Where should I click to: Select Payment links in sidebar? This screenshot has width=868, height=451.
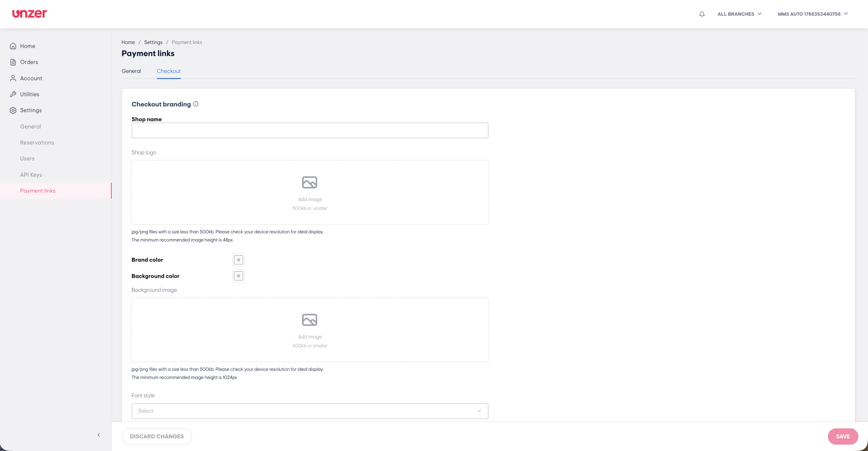55,191
